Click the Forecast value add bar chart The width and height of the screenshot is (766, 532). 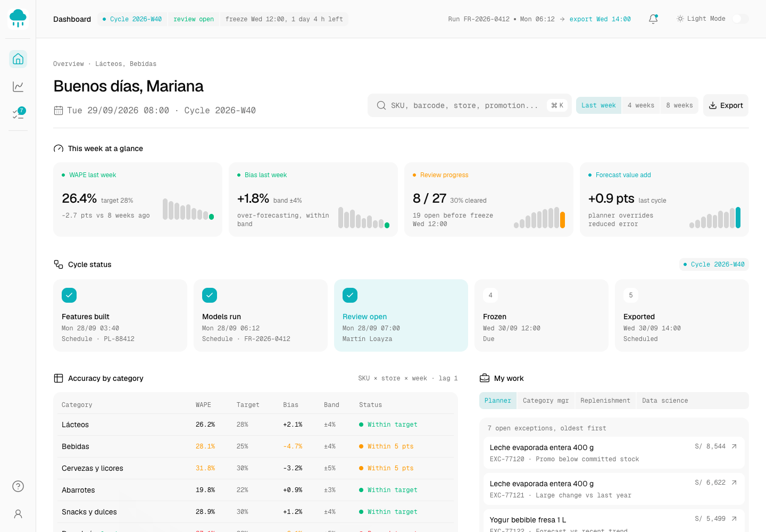pyautogui.click(x=715, y=218)
